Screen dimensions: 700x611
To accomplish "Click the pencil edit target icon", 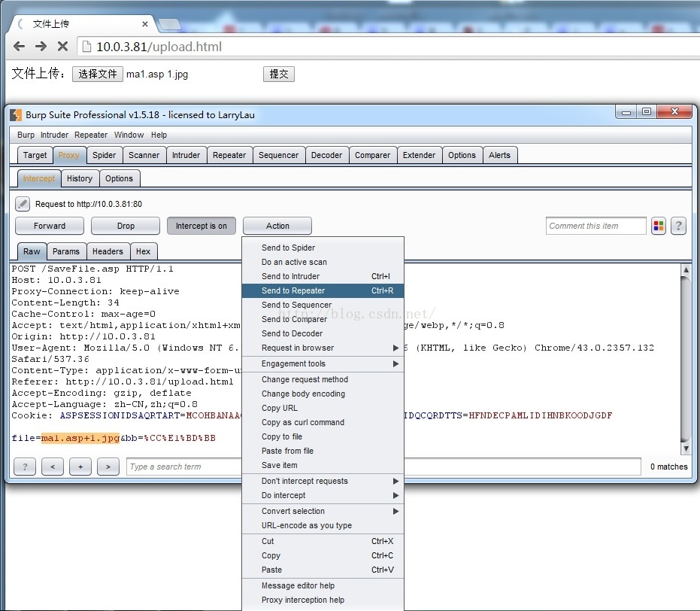I will [23, 204].
